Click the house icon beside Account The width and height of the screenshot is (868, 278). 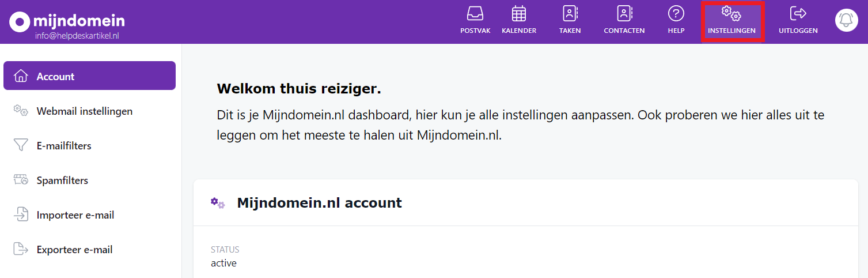click(x=21, y=76)
